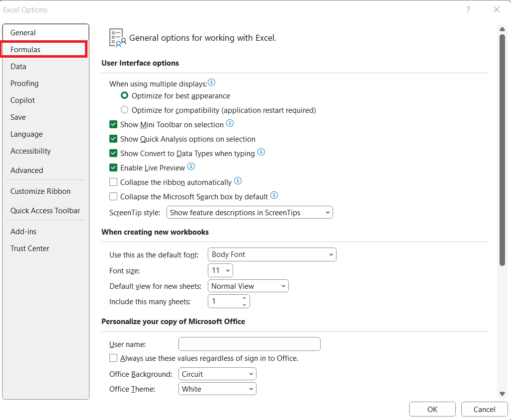This screenshot has height=420, width=511.
Task: Uncheck Show Quick Analysis options on selection
Action: 113,139
